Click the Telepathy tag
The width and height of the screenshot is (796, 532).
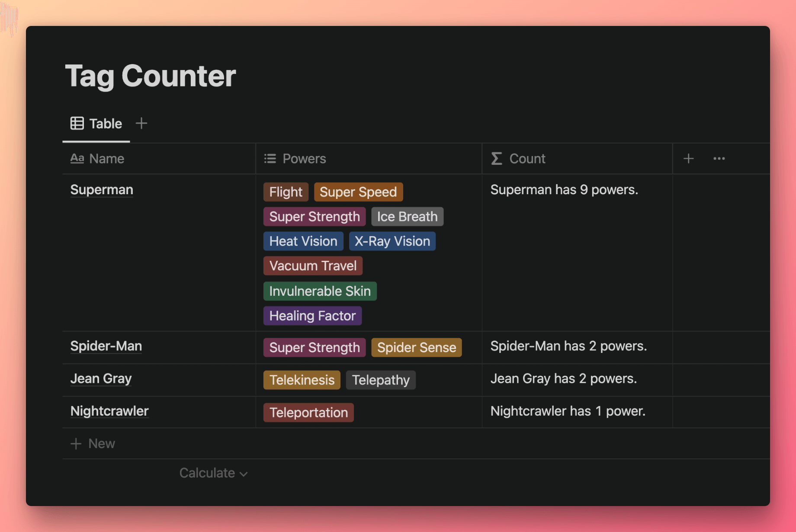coord(381,380)
